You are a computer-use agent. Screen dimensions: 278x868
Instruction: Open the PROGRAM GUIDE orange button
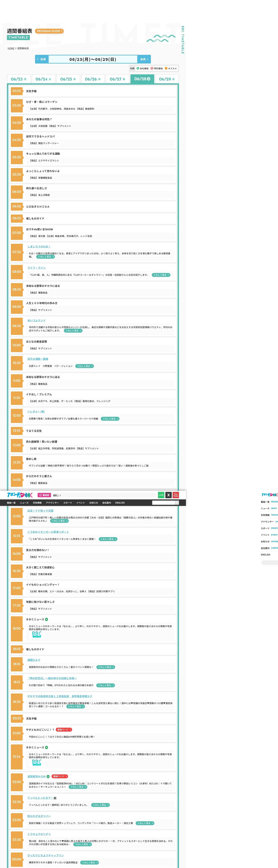point(49,31)
